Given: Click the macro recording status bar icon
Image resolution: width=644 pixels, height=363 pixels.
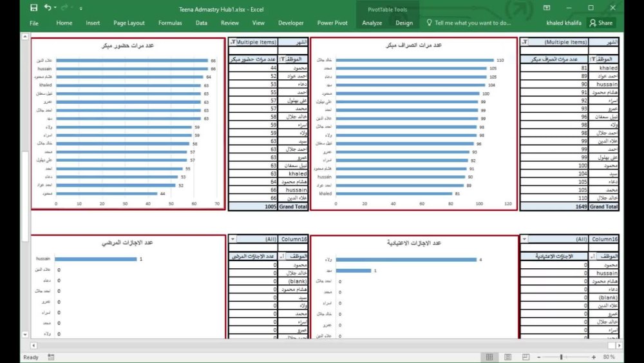Looking at the screenshot, I should [x=51, y=357].
